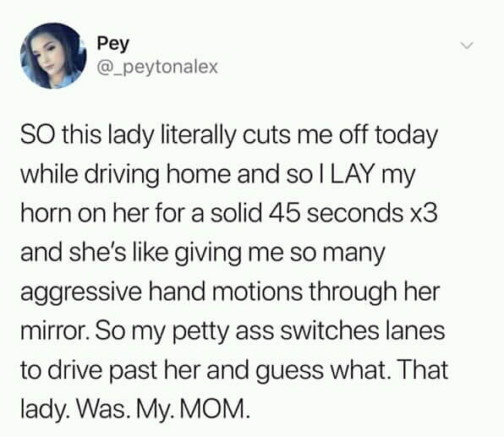Viewport: 504px width, 437px height.
Task: Click the capitalized word "LAY"
Action: (353, 174)
